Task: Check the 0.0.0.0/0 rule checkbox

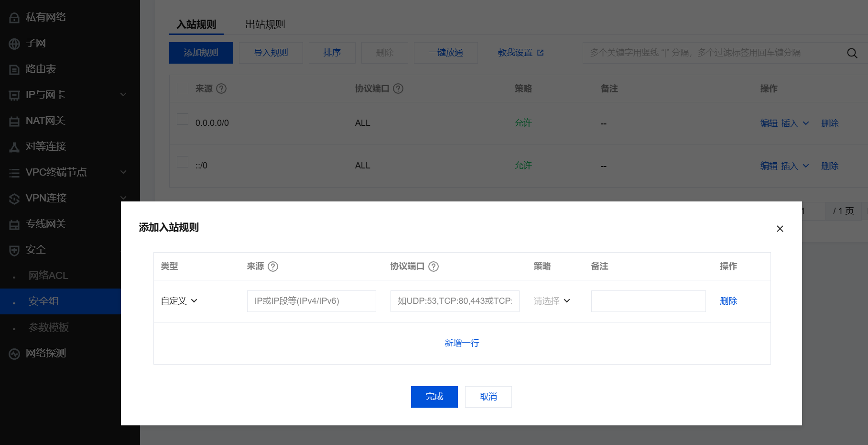Action: (x=183, y=119)
